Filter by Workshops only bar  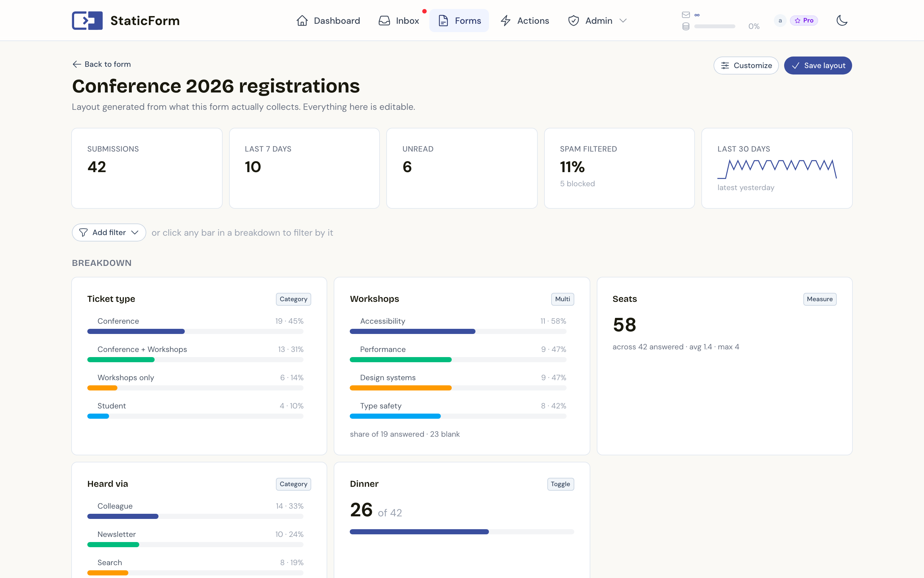click(195, 388)
